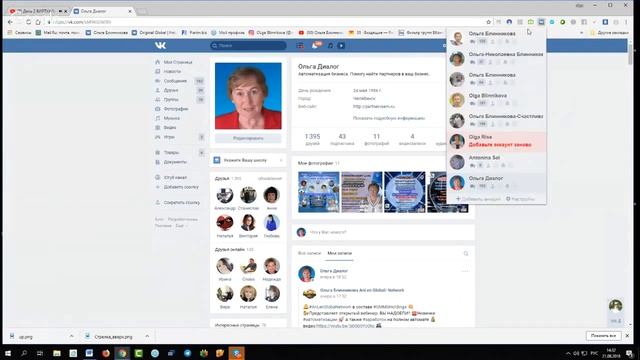Open the web-site link in profile info

click(373, 107)
